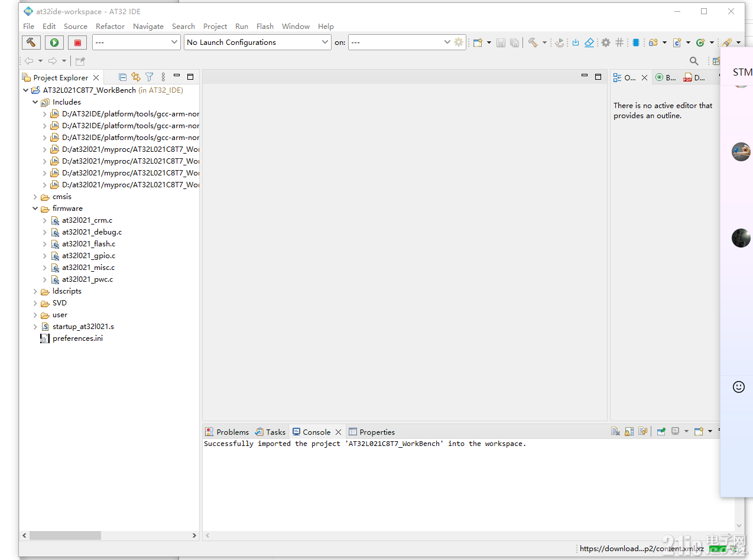Open the dropdown arrow beside the New wizard icon

[x=489, y=43]
